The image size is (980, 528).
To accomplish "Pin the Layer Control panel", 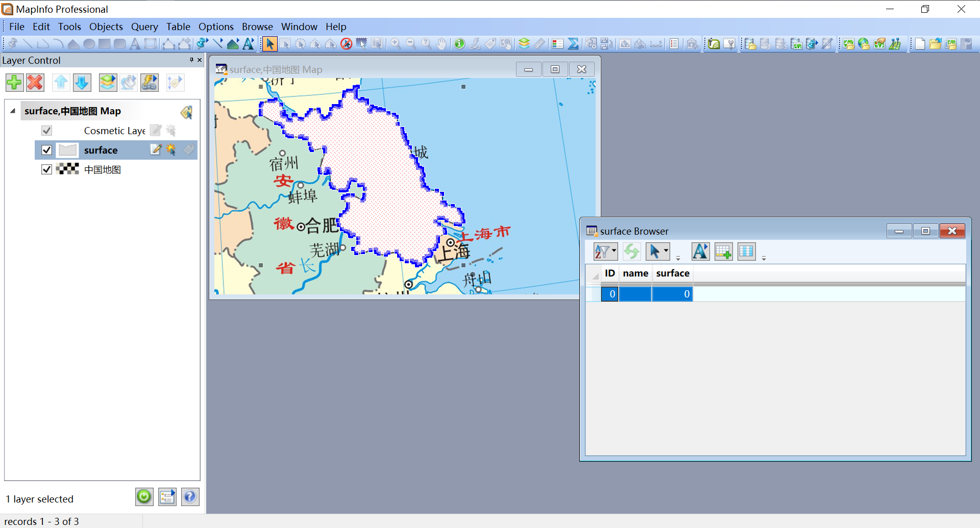I will [x=191, y=60].
